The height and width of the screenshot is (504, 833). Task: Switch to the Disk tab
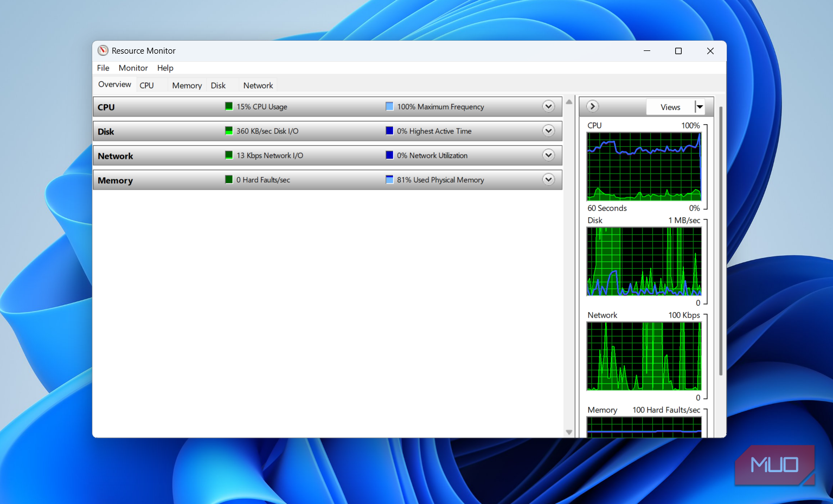[218, 86]
